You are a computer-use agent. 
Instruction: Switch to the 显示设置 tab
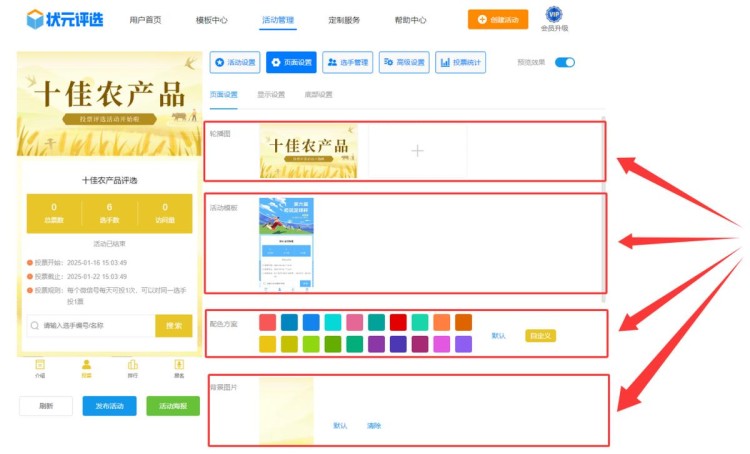(271, 95)
